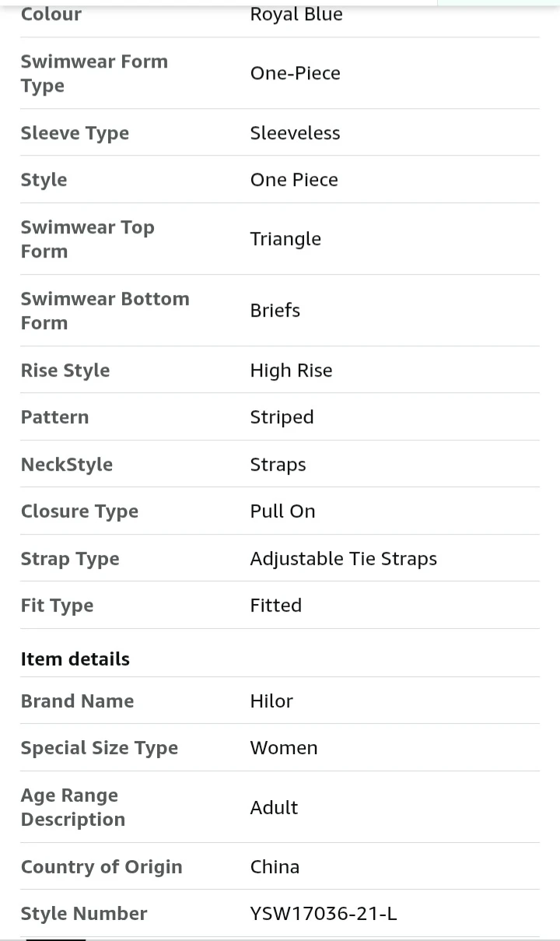Click the China country of origin value

(x=275, y=867)
